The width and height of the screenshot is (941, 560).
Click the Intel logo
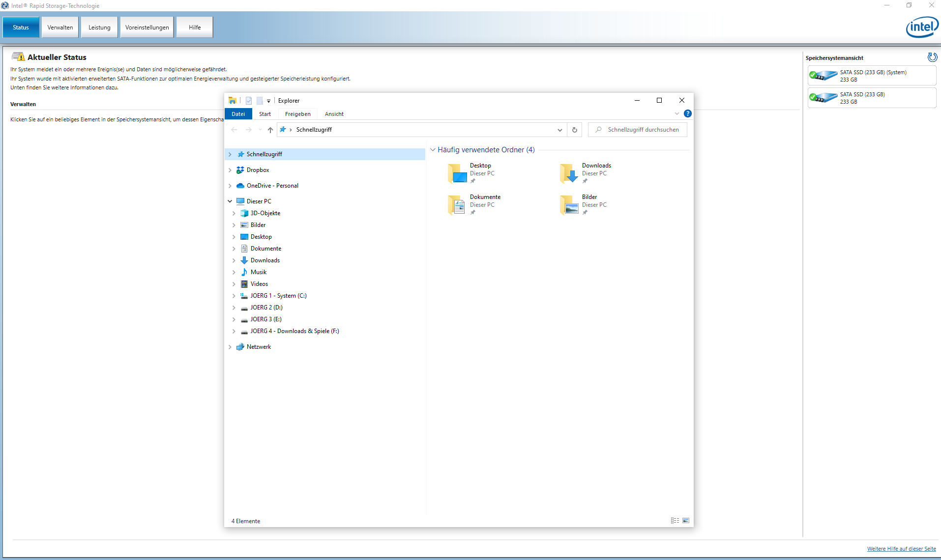pos(922,27)
